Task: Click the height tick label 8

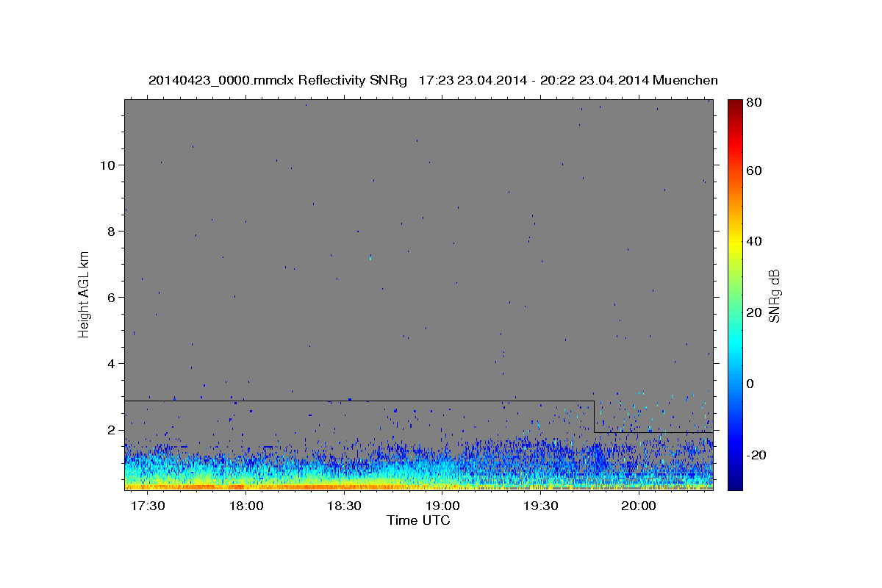Action: [x=112, y=232]
